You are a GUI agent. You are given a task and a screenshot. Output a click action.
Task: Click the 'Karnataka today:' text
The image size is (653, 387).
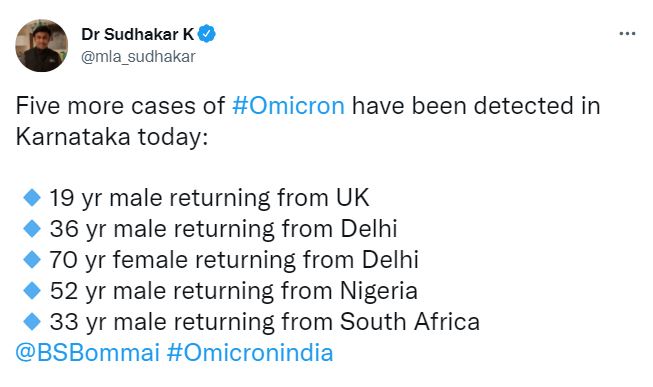(x=112, y=137)
